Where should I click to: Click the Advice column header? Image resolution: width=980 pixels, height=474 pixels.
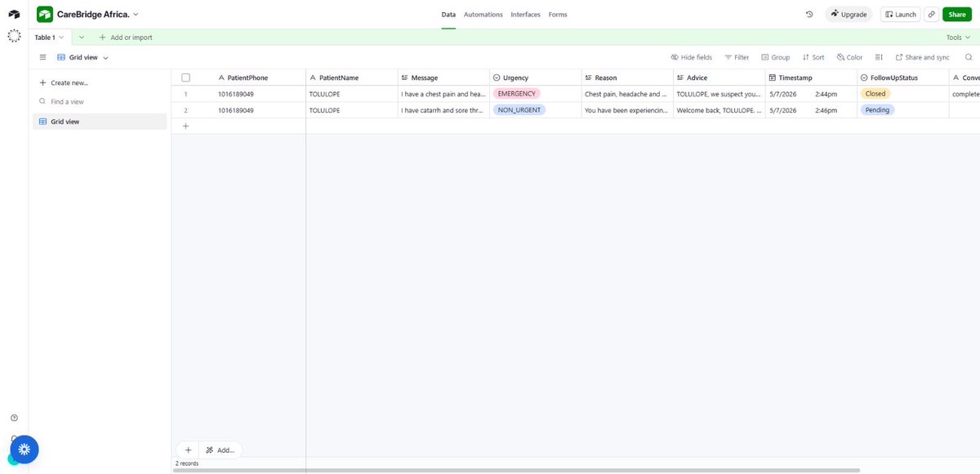click(719, 78)
